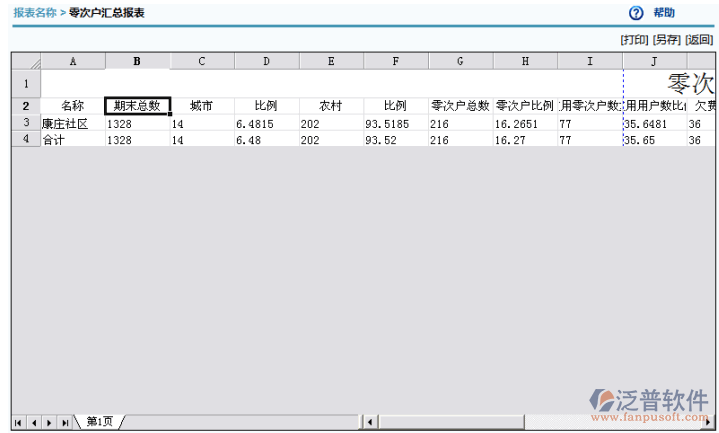Click the horizontal scrollbar left arrow
This screenshot has height=433, width=719.
[370, 422]
